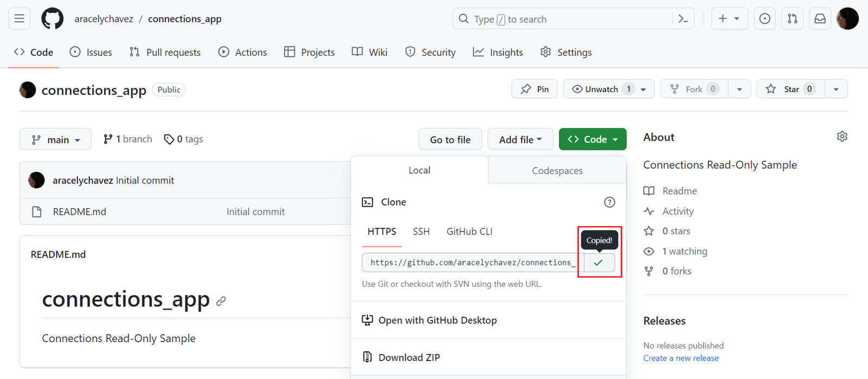Click Go to file button

(x=450, y=139)
